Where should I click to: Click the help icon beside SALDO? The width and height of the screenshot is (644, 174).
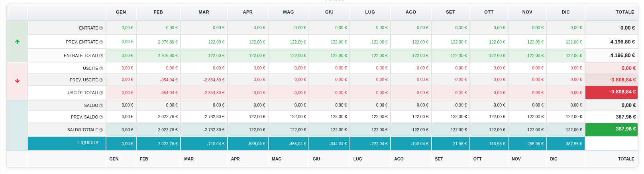coord(101,106)
